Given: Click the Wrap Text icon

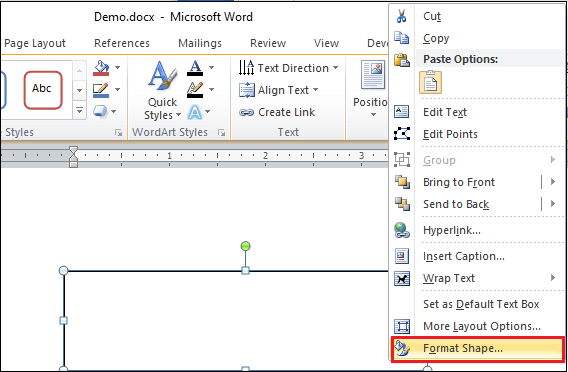Looking at the screenshot, I should tap(402, 278).
